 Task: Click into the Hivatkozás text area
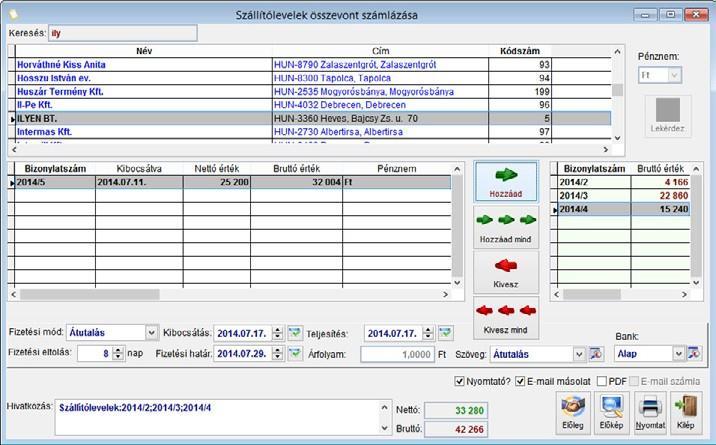tap(217, 418)
